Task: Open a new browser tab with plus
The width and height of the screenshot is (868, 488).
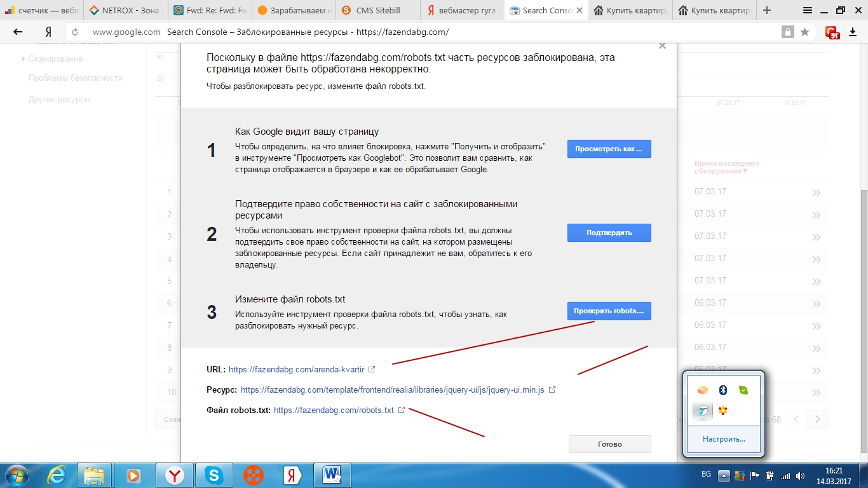Action: coord(767,10)
